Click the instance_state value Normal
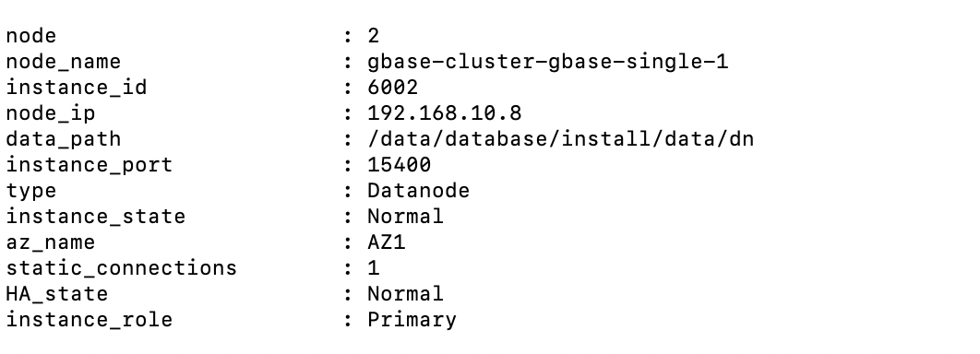The width and height of the screenshot is (980, 354). (405, 216)
